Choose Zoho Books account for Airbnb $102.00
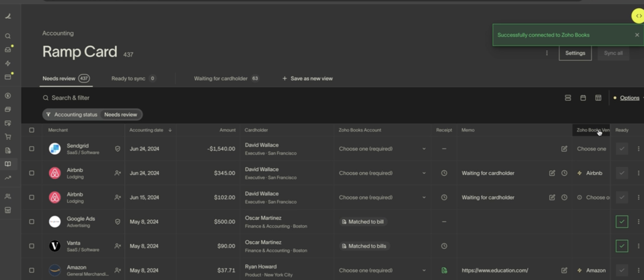The height and width of the screenshot is (280, 644). [x=382, y=198]
